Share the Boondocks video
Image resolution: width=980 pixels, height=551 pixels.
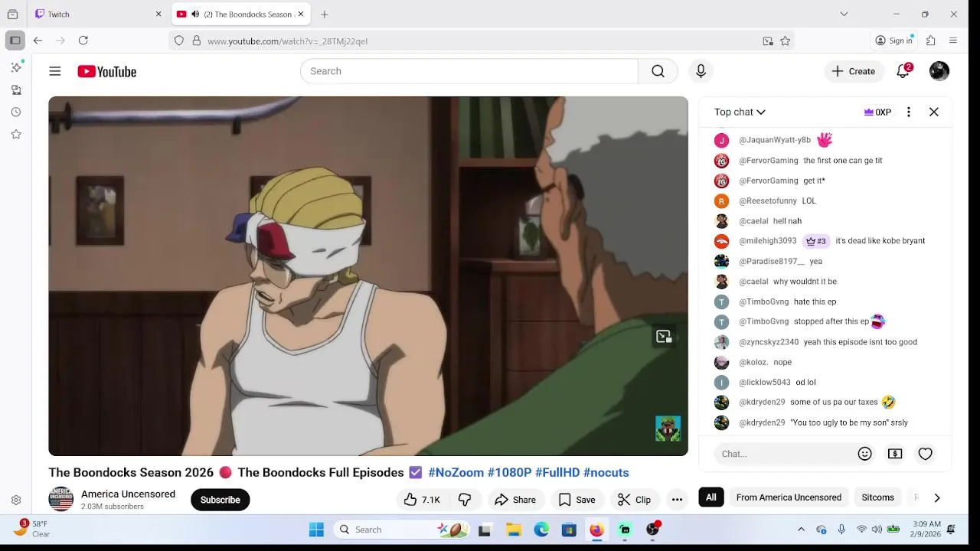(x=515, y=500)
